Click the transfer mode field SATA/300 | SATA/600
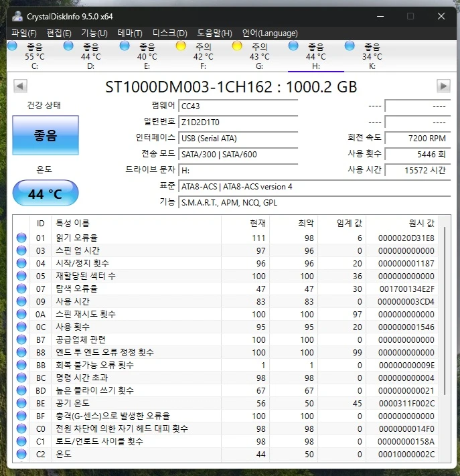This screenshot has width=460, height=476. click(x=238, y=154)
